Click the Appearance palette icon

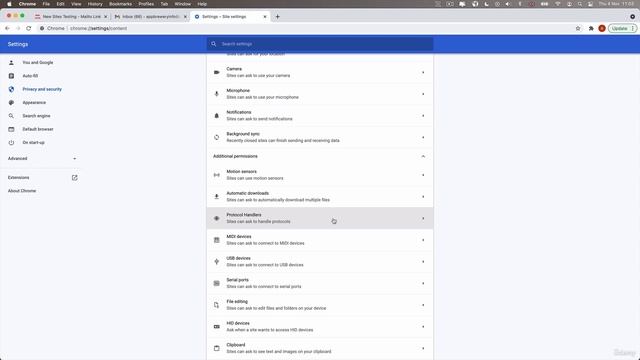tap(11, 102)
